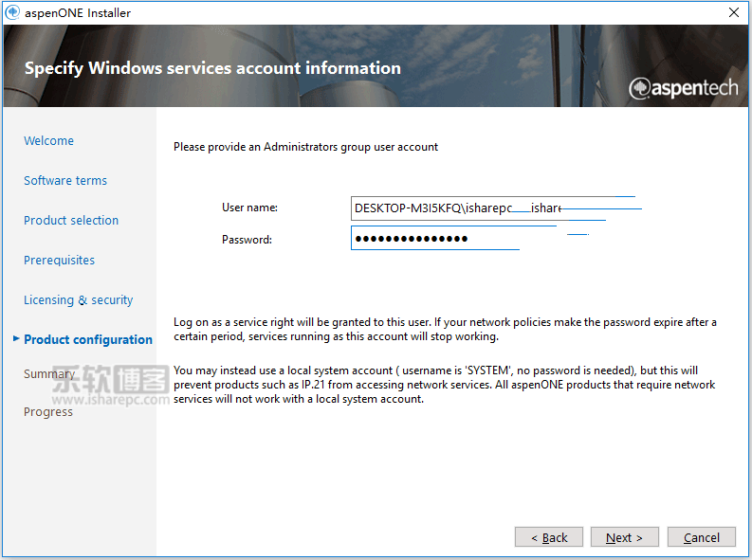Close the aspenONE Installer window
Image resolution: width=752 pixels, height=560 pixels.
[733, 12]
